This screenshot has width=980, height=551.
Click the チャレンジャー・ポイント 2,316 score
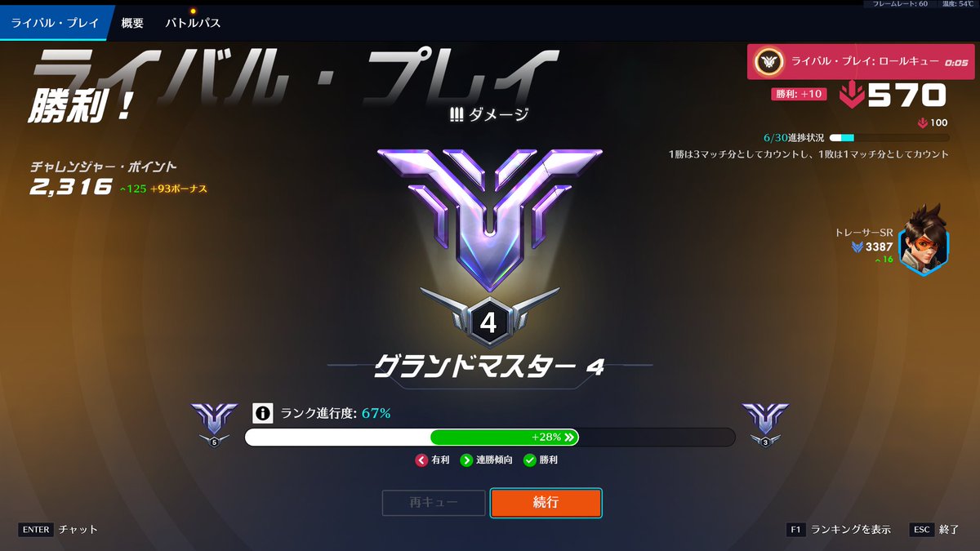pos(70,188)
